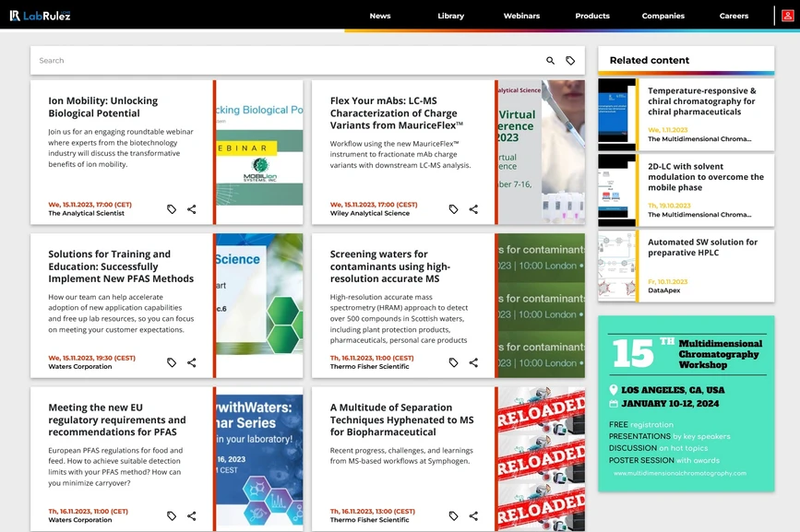Click the Screening waters green banner image
800x532 pixels.
(x=542, y=305)
